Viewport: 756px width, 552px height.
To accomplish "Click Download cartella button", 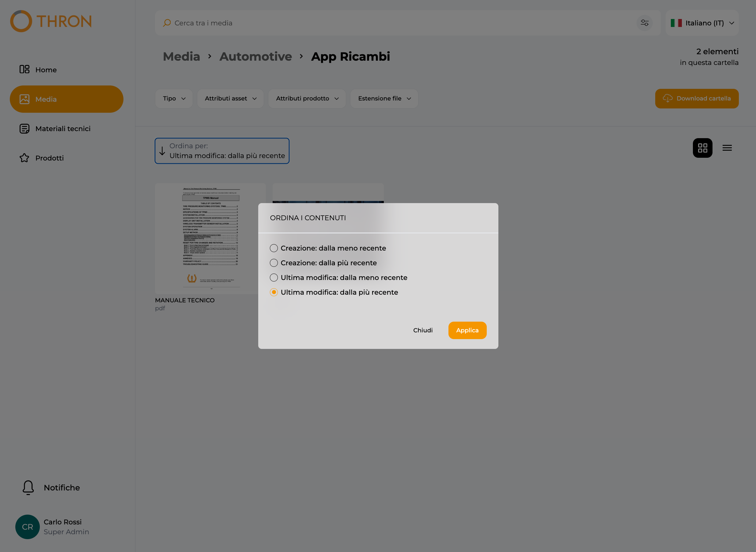I will (x=697, y=99).
